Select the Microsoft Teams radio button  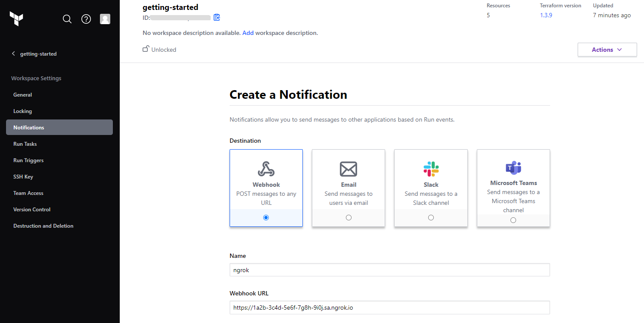[513, 220]
